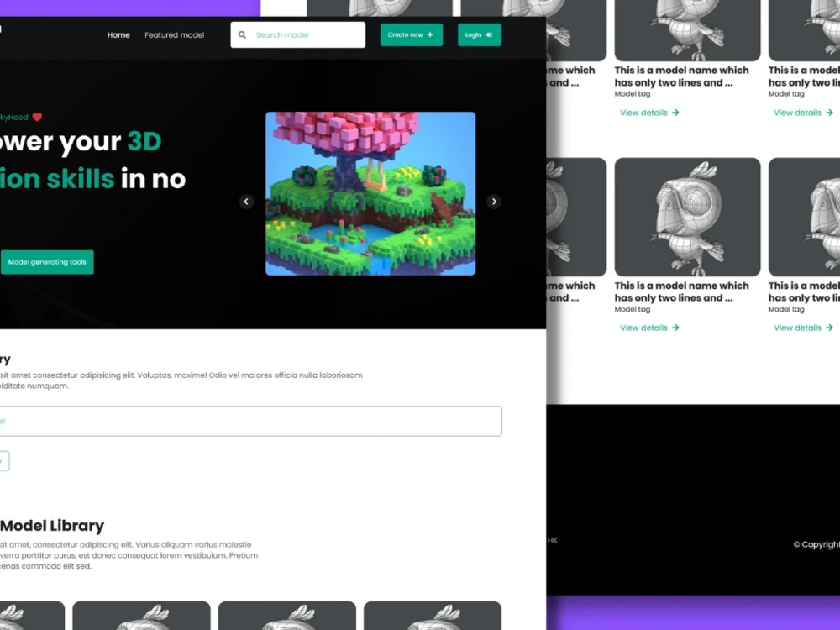Click the red heart icon
The height and width of the screenshot is (630, 840).
coord(37,117)
